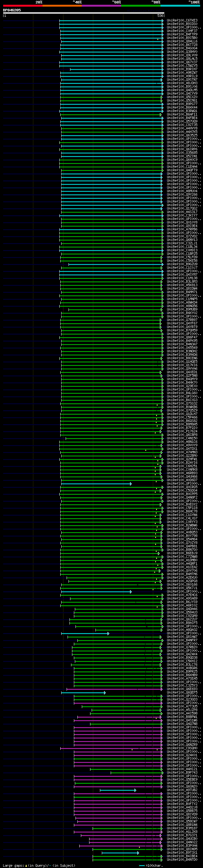Click the purple ~60% identity legend segment
203x868 pixels.
pyautogui.click(x=101, y=6)
